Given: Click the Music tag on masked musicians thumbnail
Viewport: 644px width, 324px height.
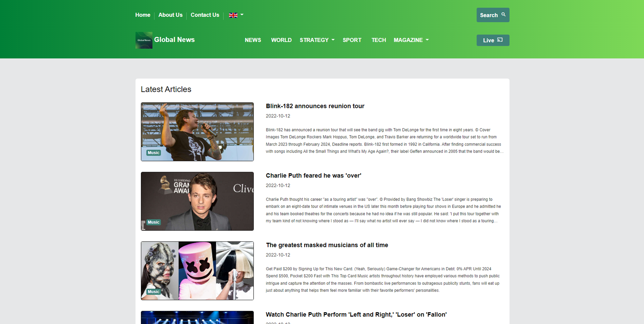Looking at the screenshot, I should click(x=154, y=291).
